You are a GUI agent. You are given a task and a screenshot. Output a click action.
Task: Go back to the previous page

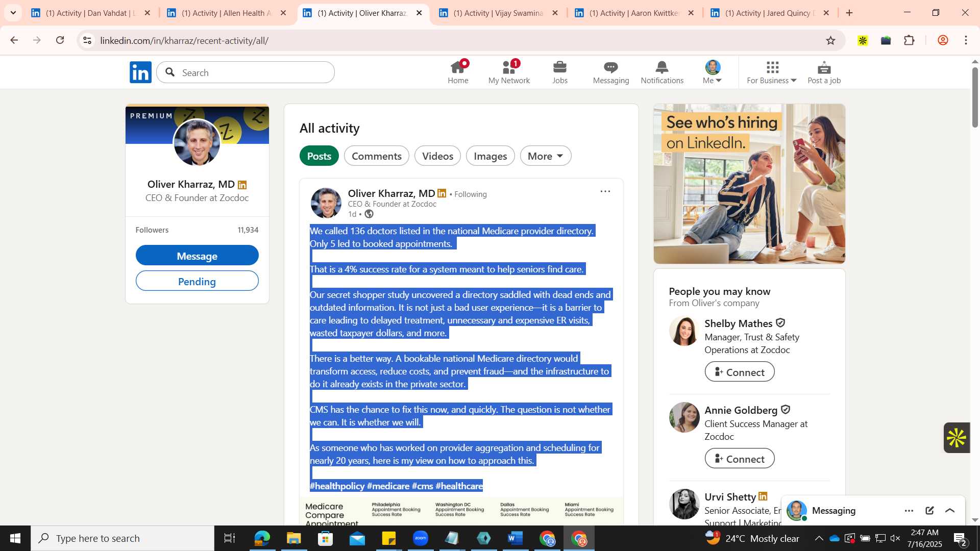pyautogui.click(x=14, y=40)
